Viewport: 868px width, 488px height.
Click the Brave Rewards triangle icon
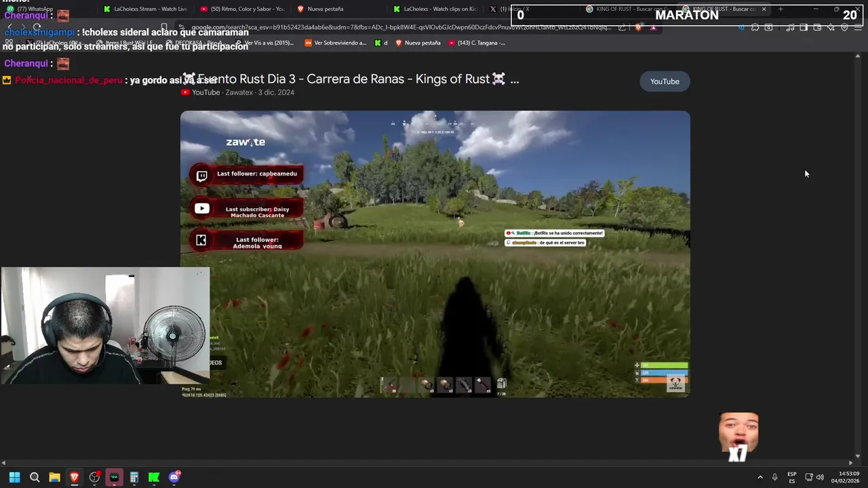pyautogui.click(x=653, y=28)
